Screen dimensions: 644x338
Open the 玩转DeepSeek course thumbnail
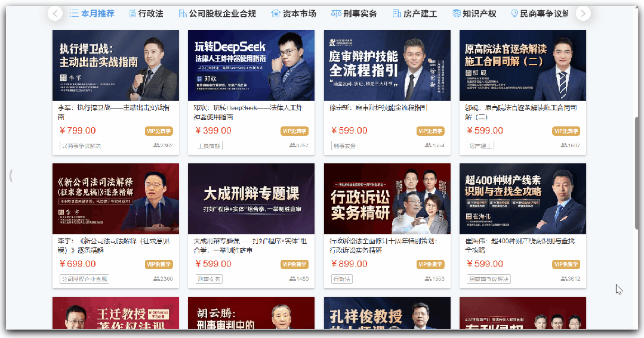[x=251, y=65]
